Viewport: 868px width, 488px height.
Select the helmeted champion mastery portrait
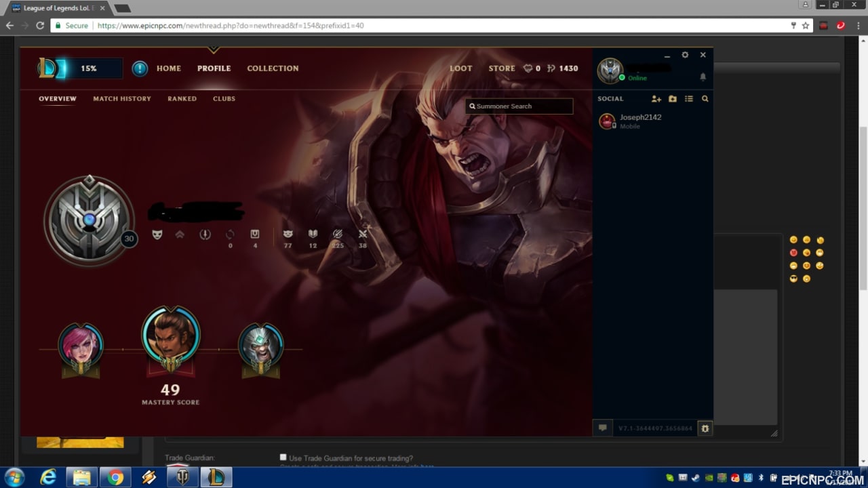pyautogui.click(x=261, y=346)
